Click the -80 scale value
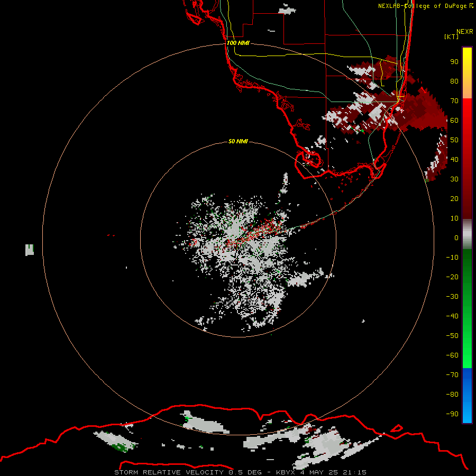Viewport: 476px width, 476px height. (452, 395)
